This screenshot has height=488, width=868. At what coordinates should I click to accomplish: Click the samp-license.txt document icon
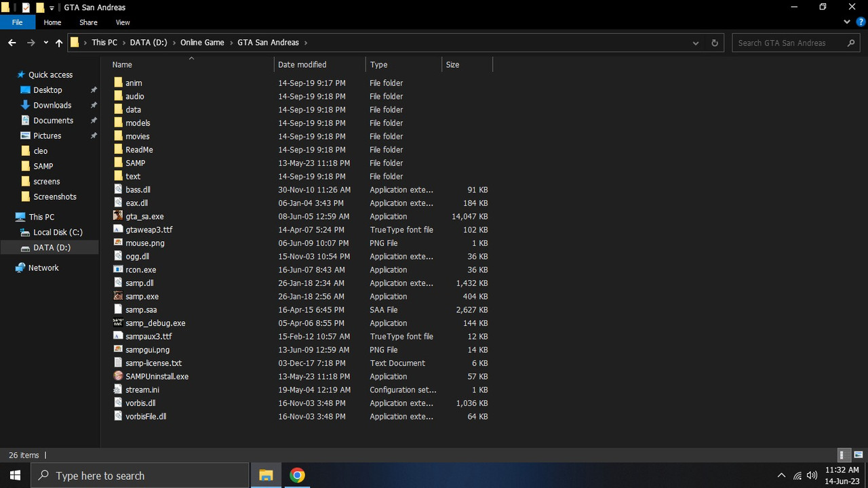click(x=118, y=363)
